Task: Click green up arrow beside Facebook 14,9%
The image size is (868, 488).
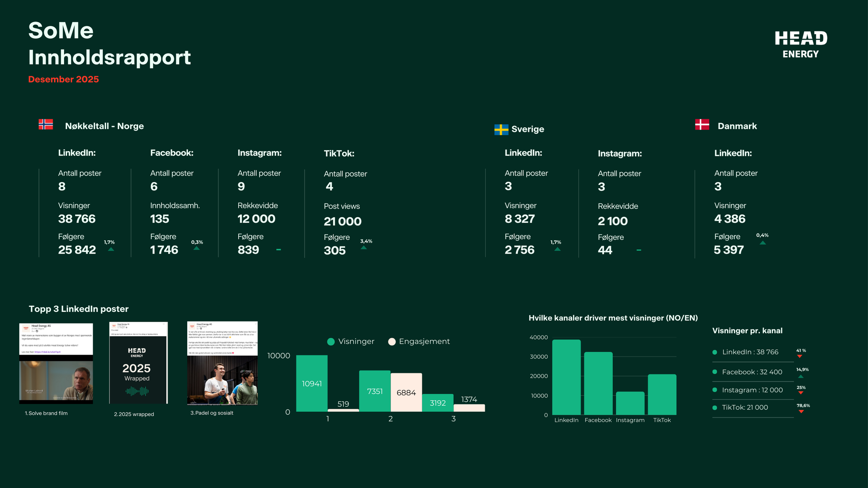Action: coord(801,376)
